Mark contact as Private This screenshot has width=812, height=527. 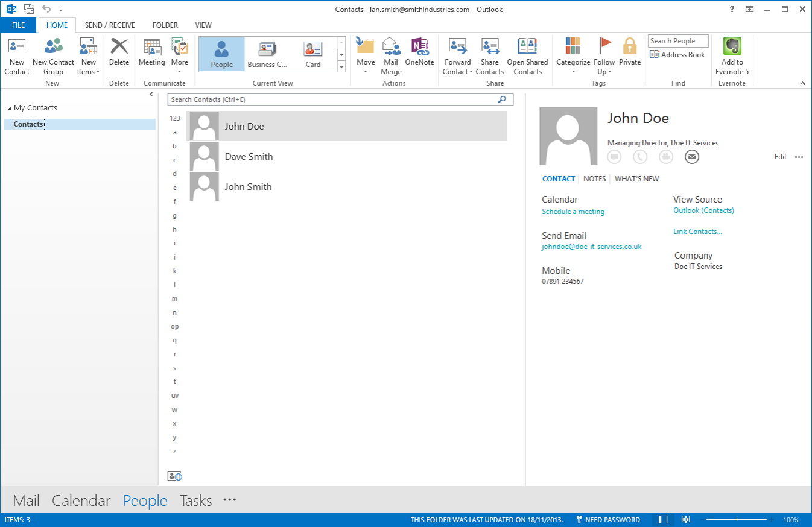tap(630, 47)
